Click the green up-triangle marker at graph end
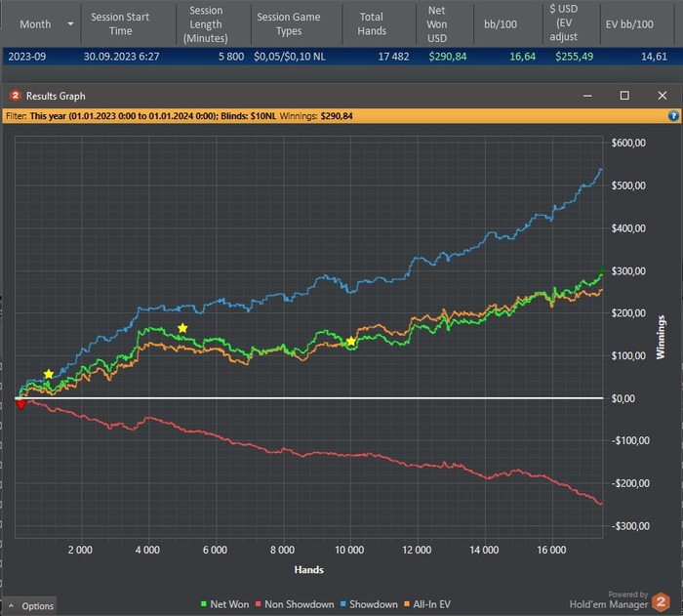The image size is (683, 616). click(602, 270)
